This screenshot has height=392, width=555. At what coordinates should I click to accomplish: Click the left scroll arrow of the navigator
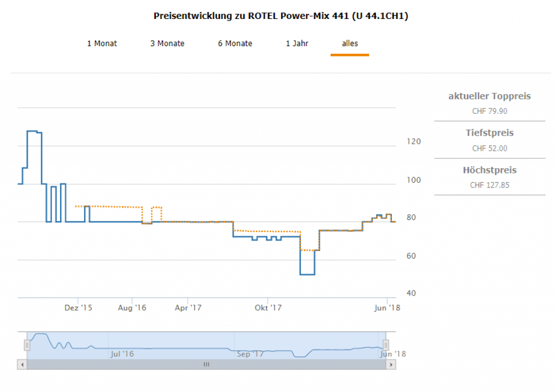[x=22, y=365]
